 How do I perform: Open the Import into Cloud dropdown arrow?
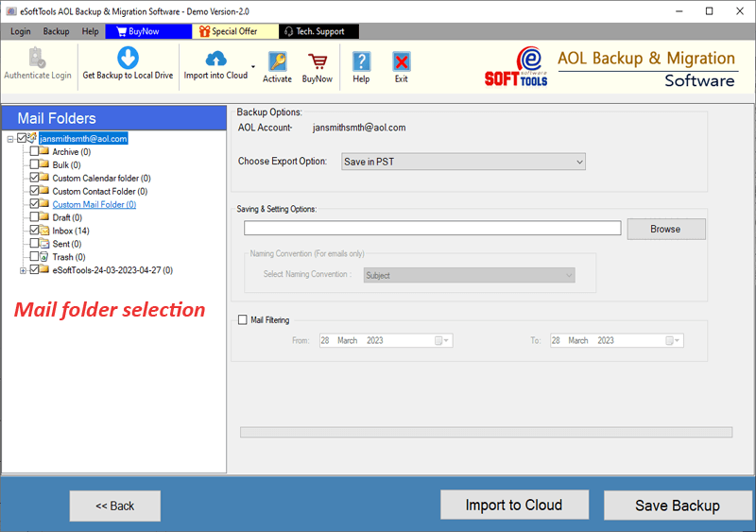[253, 66]
